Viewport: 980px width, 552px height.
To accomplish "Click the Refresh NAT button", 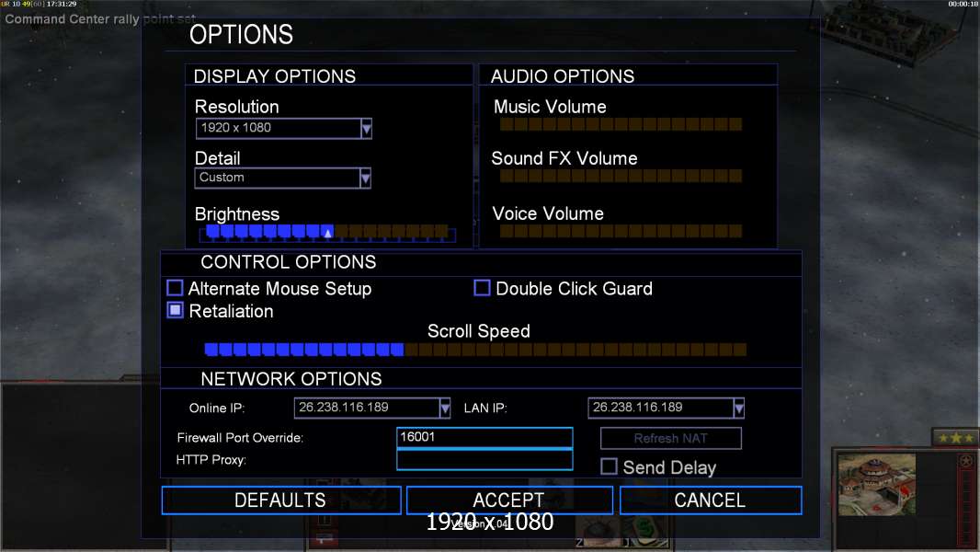I will click(670, 438).
